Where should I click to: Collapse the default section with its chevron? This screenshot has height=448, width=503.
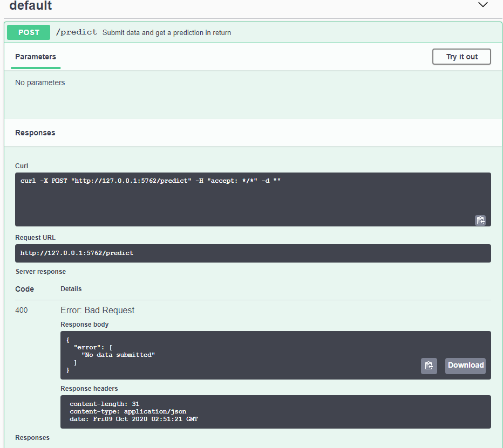click(482, 5)
